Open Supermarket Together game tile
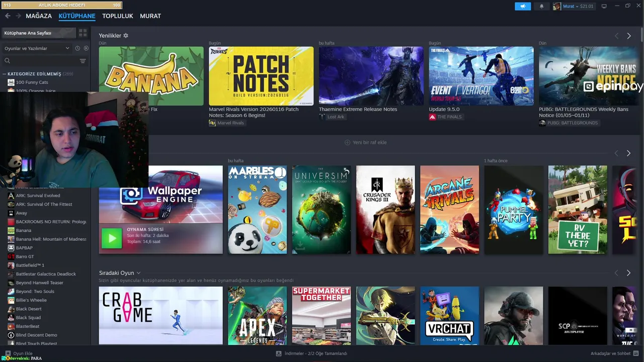 tap(321, 315)
